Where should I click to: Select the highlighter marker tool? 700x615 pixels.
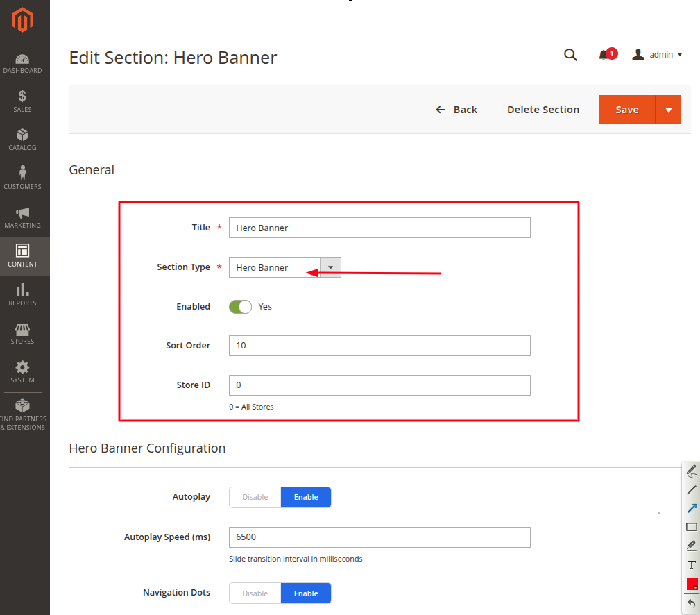(692, 546)
